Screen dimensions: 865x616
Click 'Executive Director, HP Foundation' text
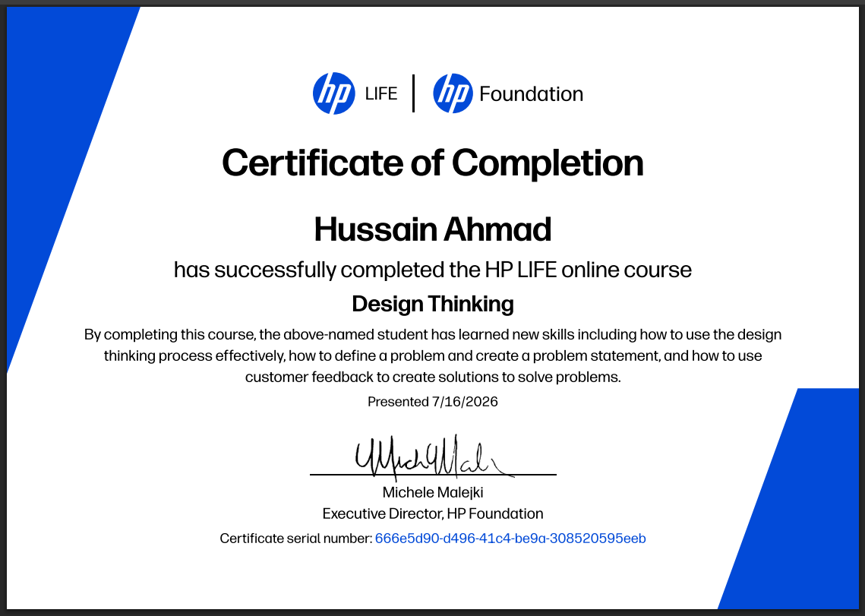433,513
